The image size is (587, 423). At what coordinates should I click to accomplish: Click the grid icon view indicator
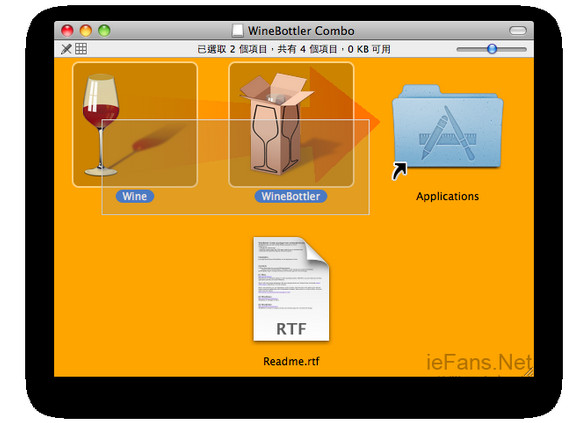(81, 49)
